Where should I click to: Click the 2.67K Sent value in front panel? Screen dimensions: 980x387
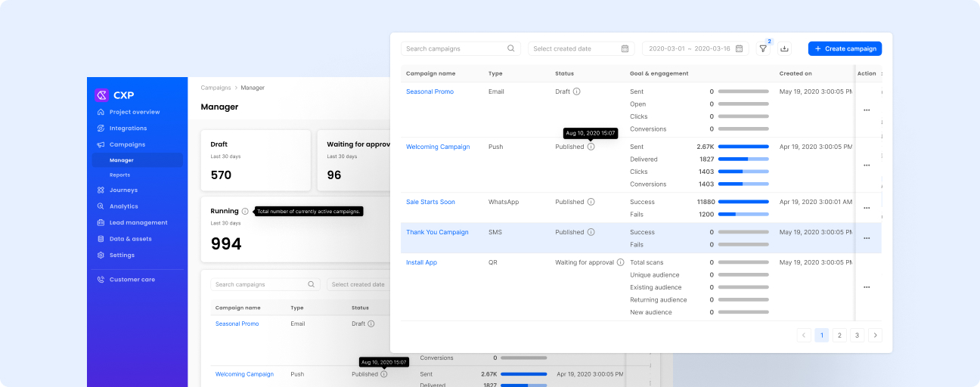tap(706, 147)
